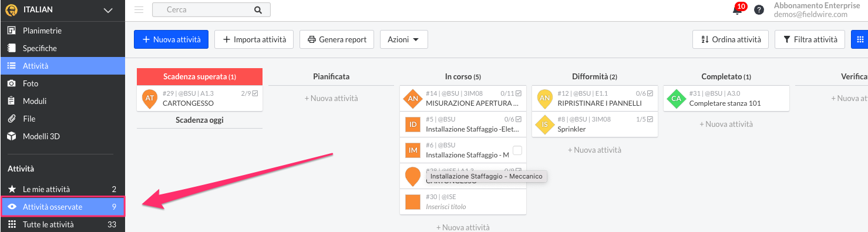Click Nuova attività blue button

pos(171,39)
